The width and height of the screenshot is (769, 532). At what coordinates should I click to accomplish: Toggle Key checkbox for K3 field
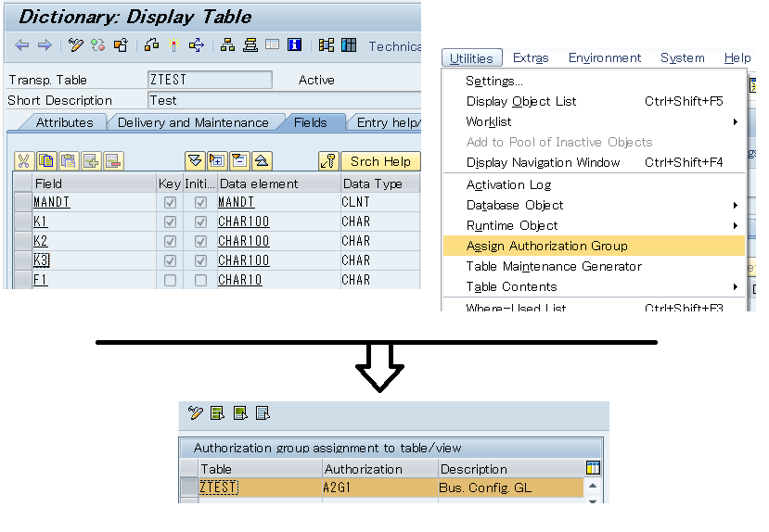pos(170,260)
